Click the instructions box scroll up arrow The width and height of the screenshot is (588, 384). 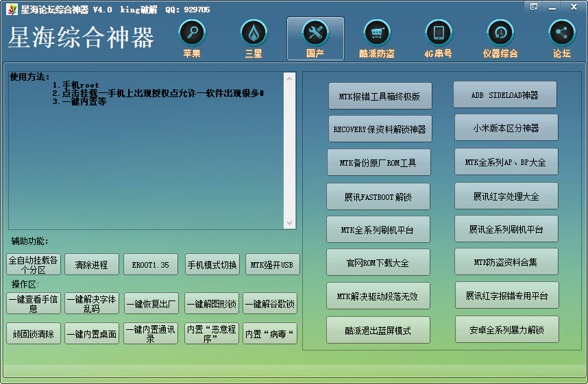click(x=289, y=79)
